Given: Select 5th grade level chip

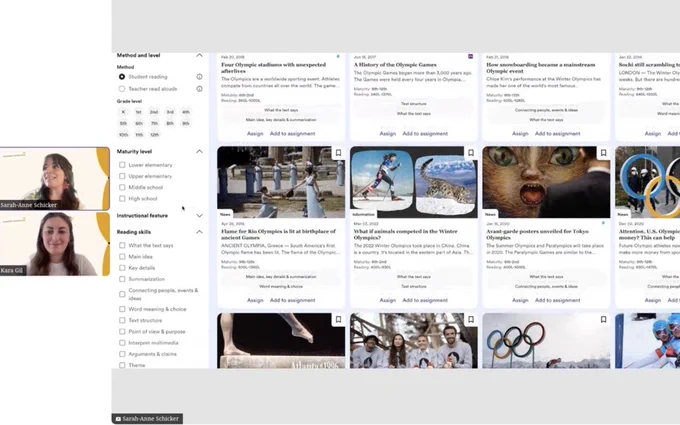Looking at the screenshot, I should (x=124, y=123).
